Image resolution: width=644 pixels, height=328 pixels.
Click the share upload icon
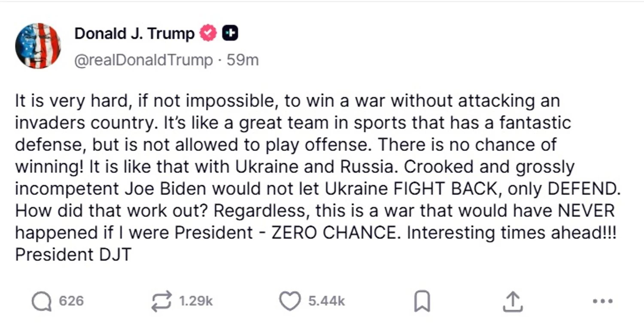pos(513,301)
